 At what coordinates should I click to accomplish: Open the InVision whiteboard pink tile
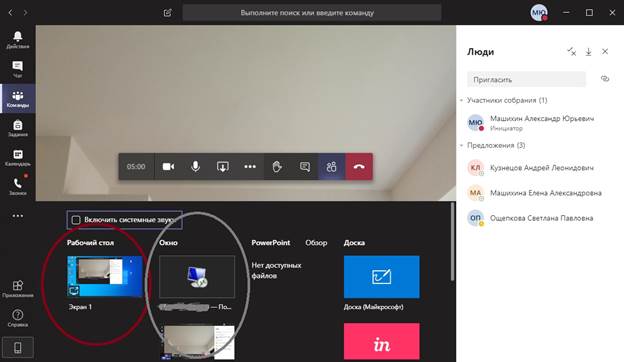point(382,341)
